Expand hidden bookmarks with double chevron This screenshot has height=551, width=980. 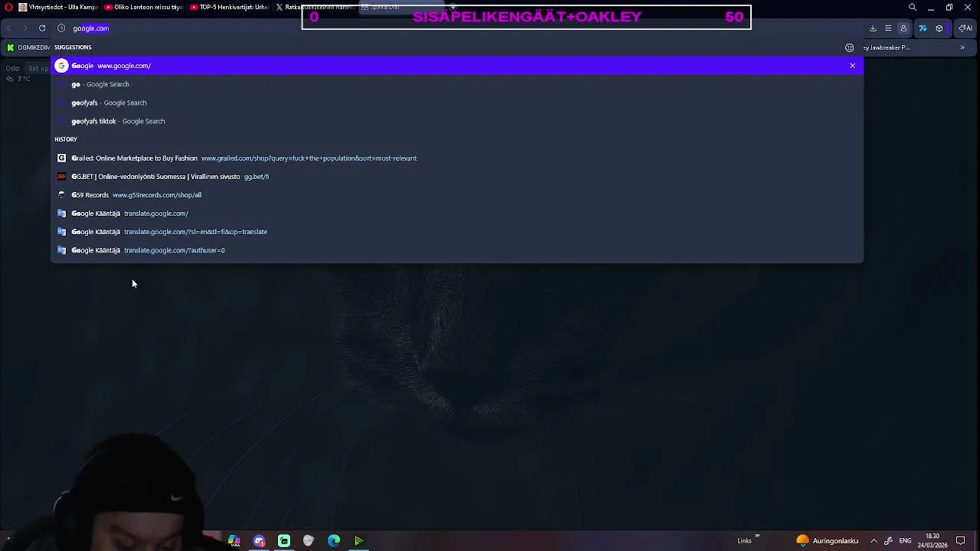point(962,47)
